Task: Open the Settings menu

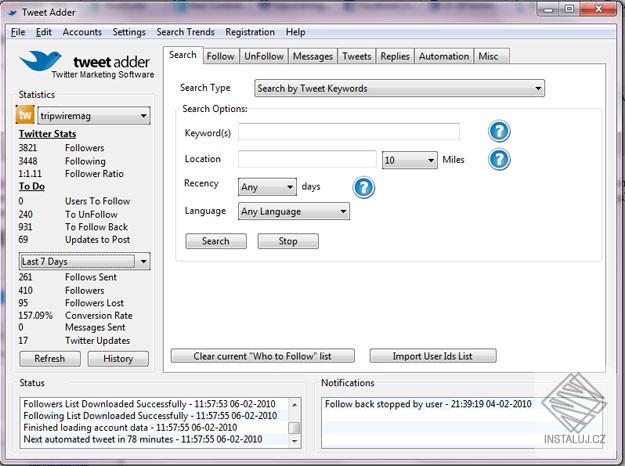Action: point(129,32)
